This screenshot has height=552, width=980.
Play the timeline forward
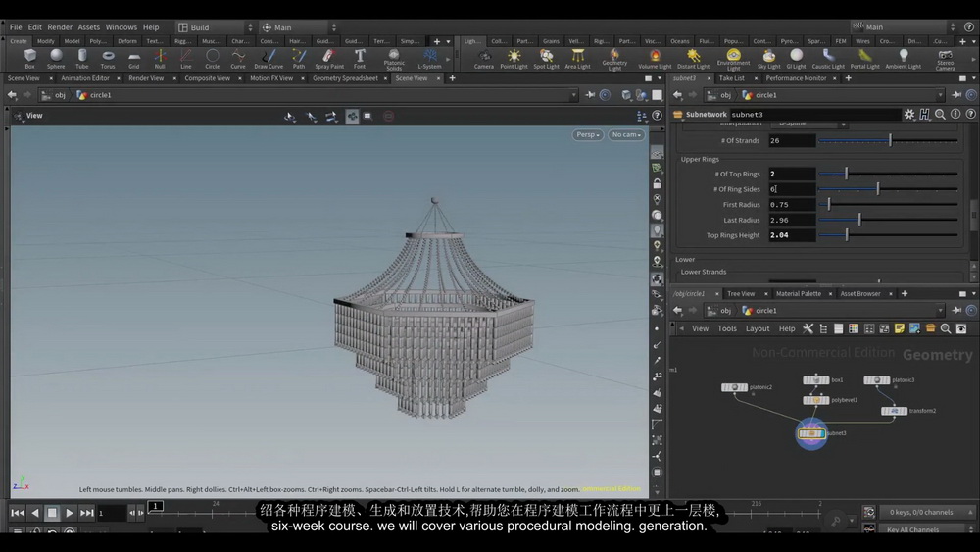[x=70, y=513]
